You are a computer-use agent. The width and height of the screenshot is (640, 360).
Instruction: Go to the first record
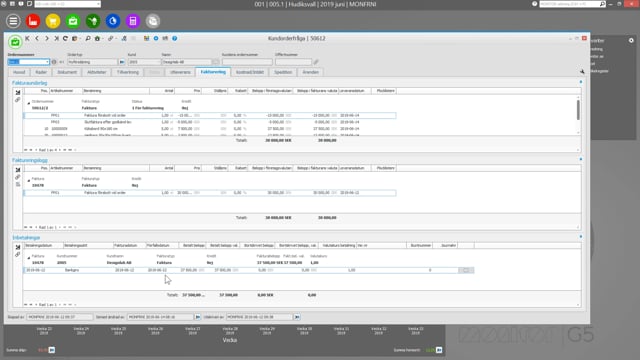click(27, 38)
